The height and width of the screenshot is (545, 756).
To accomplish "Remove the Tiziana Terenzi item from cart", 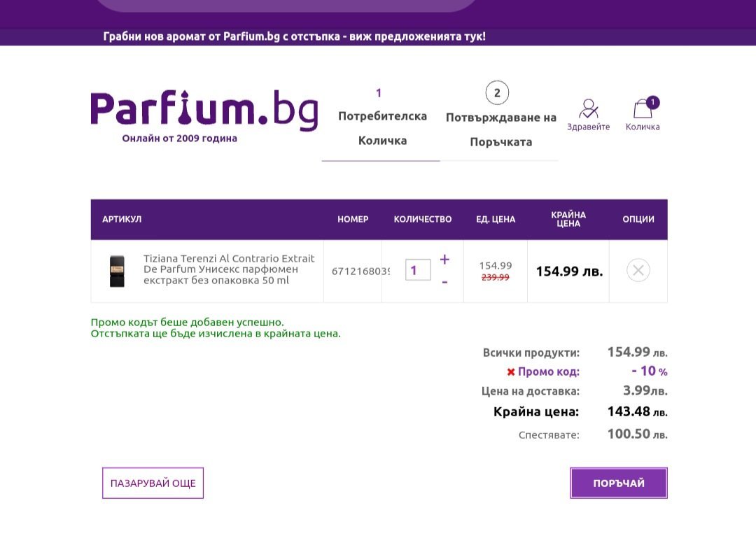I will pos(638,270).
